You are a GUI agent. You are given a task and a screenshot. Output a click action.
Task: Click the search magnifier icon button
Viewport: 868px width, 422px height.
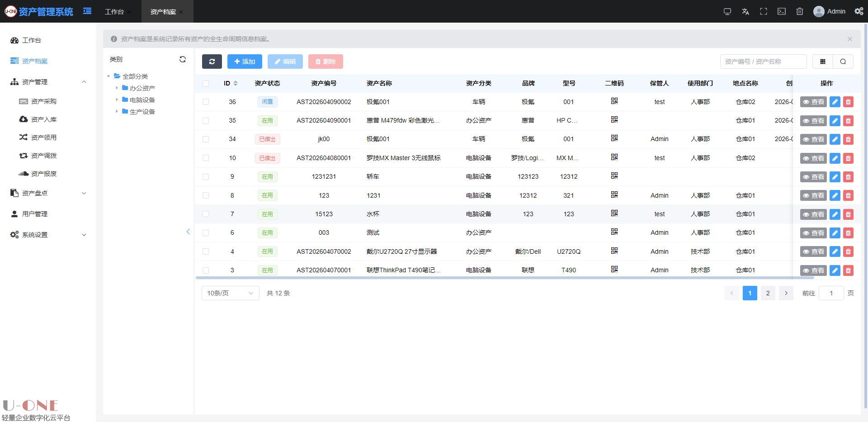[843, 62]
